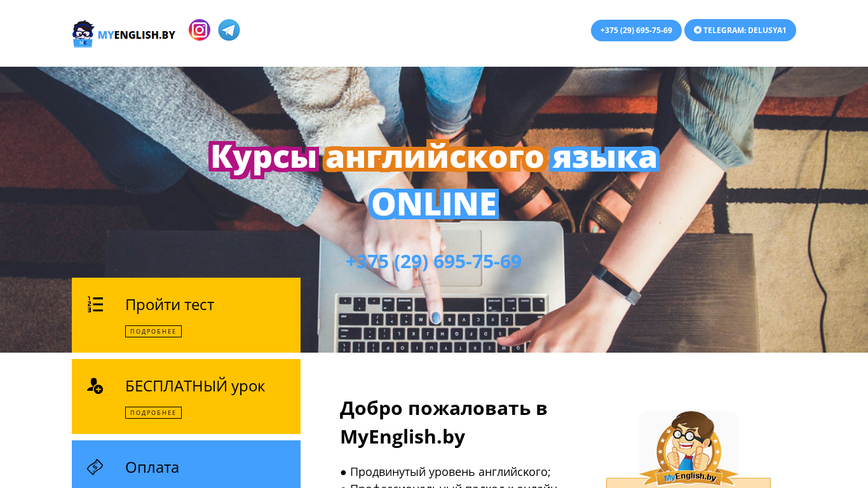
Task: Click the MyEnglish.by mascot logo
Action: pos(83,34)
